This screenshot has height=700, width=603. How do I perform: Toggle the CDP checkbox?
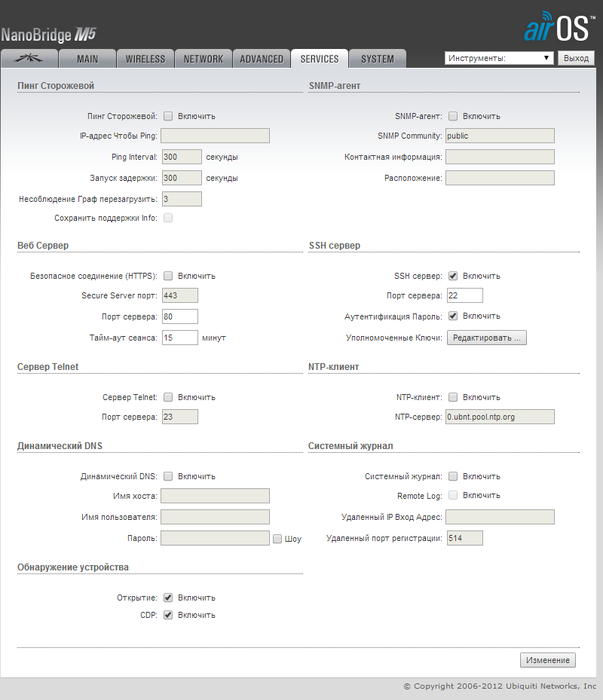tap(168, 615)
